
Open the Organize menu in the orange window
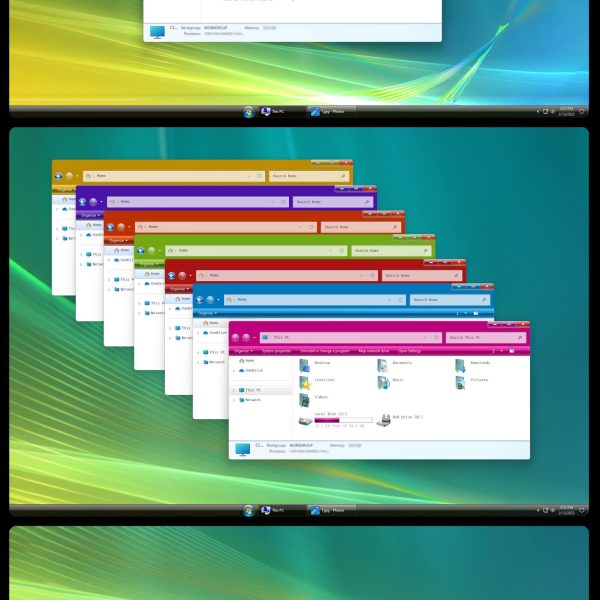click(x=118, y=240)
